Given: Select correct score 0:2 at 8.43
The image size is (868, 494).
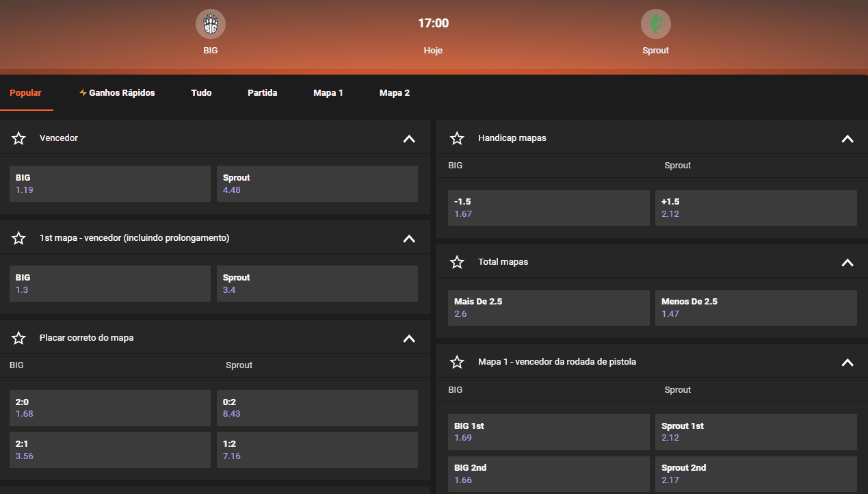Looking at the screenshot, I should (317, 408).
